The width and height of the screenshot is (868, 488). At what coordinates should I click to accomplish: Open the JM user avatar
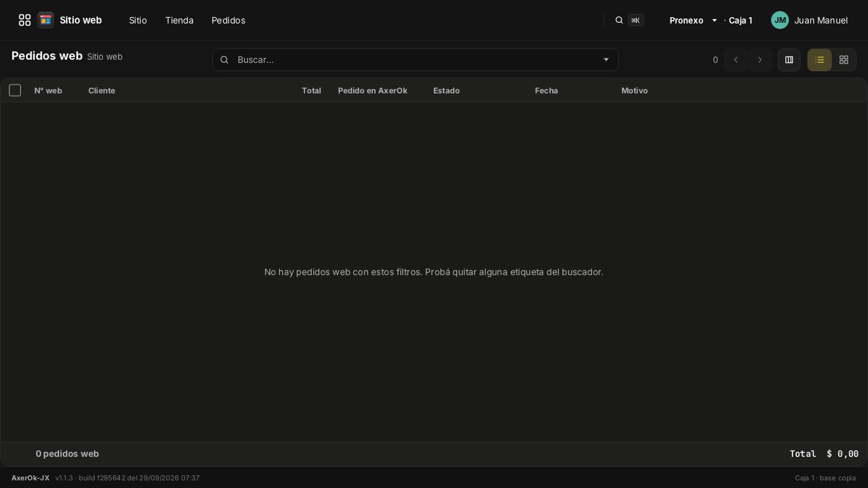click(780, 20)
